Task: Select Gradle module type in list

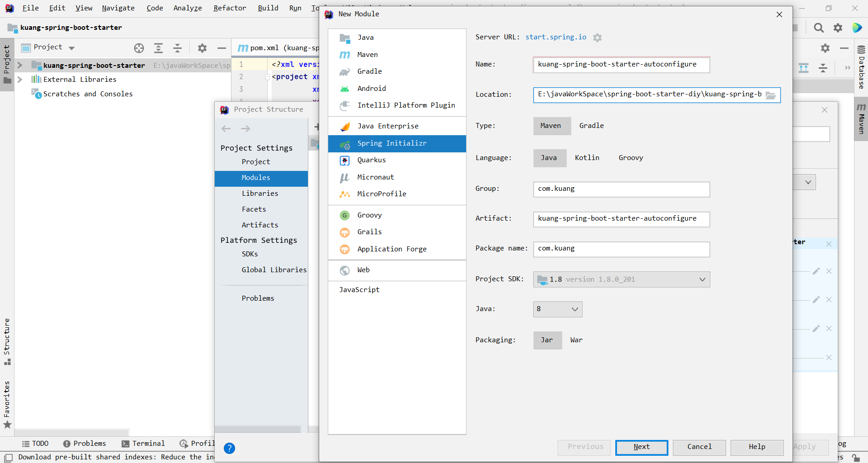Action: (397, 71)
